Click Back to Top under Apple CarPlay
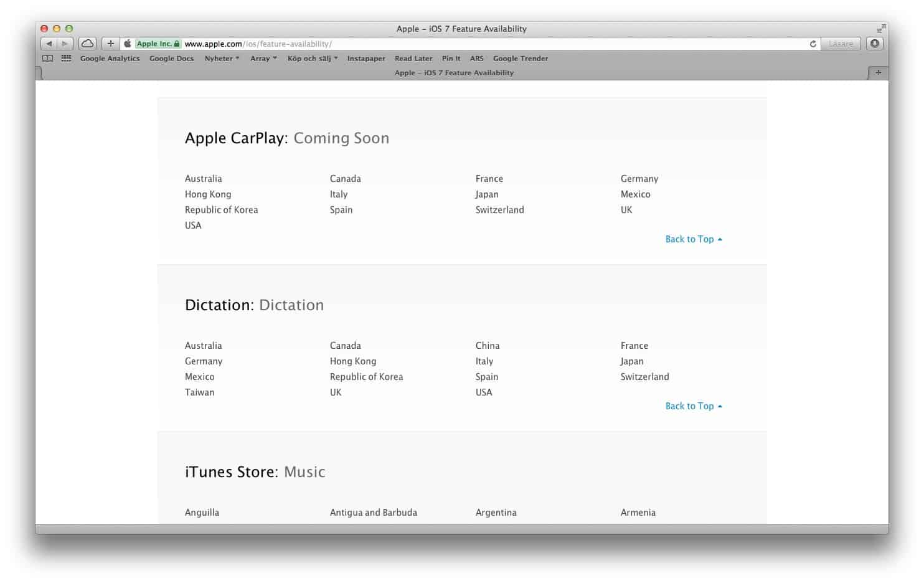Image resolution: width=924 pixels, height=583 pixels. pyautogui.click(x=694, y=239)
